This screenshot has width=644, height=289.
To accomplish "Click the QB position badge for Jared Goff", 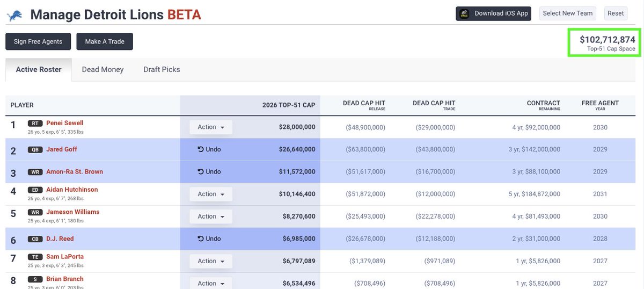I will 35,150.
